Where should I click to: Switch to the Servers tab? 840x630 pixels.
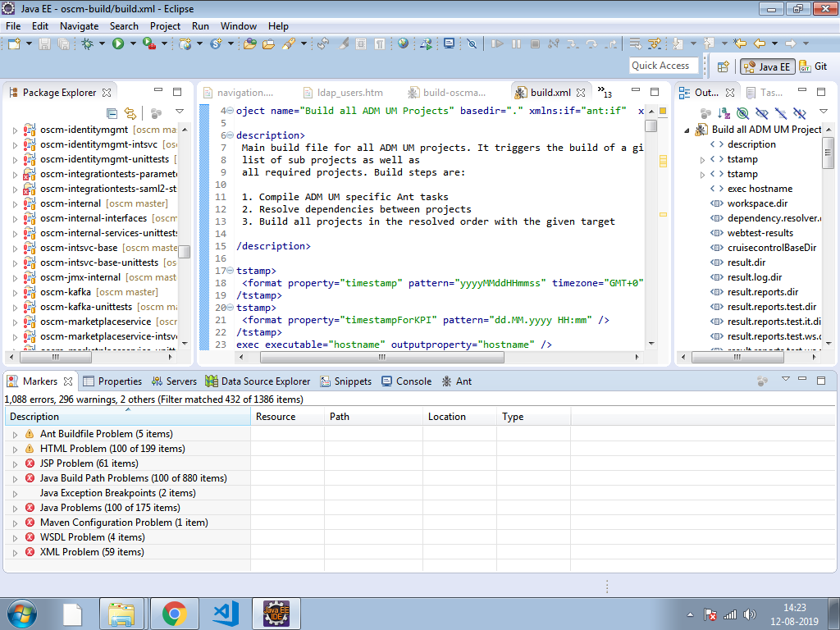coord(174,381)
